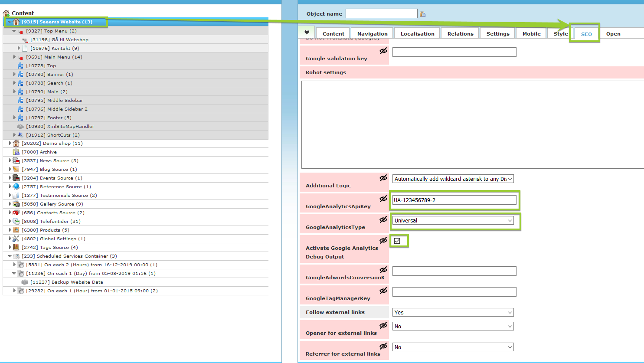Toggle eye icon for Activate Google Analytics Debug

(383, 240)
